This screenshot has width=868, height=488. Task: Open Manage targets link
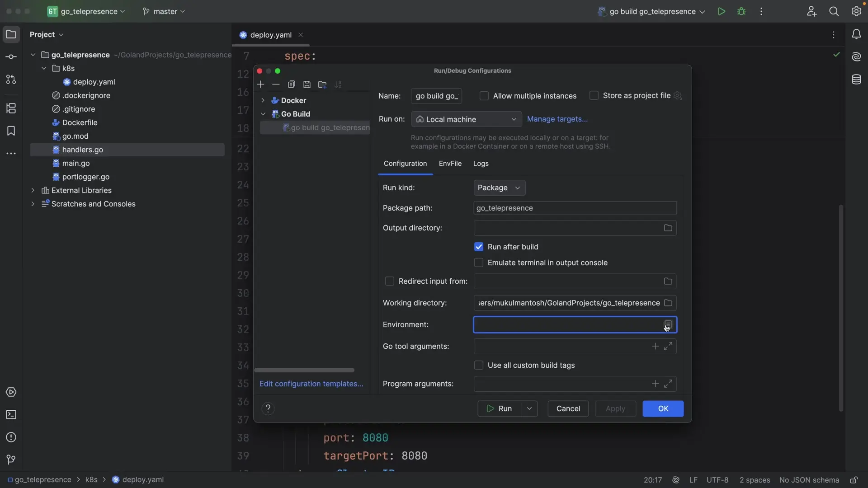pos(557,119)
